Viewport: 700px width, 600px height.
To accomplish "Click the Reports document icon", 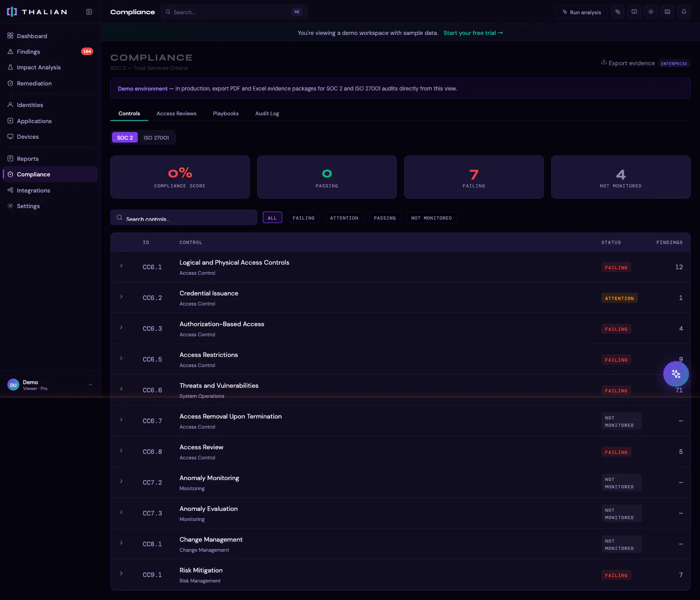I will 10,158.
